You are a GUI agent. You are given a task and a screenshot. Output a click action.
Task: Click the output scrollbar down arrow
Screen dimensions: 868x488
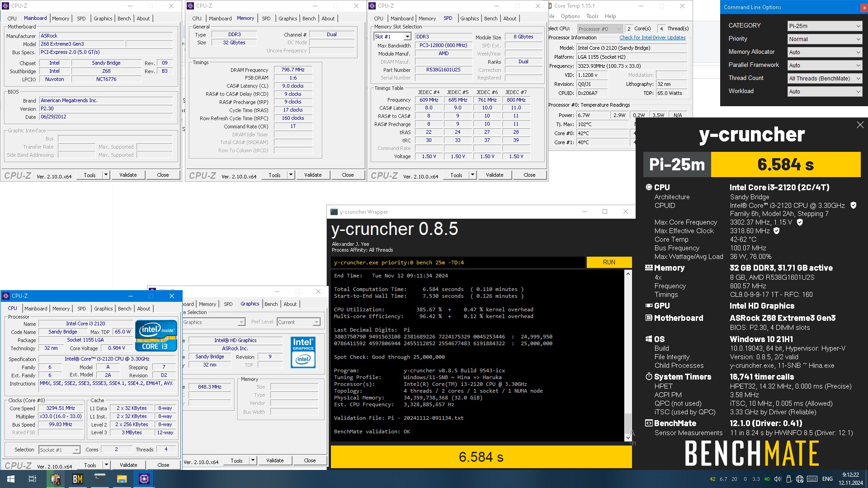(628, 437)
